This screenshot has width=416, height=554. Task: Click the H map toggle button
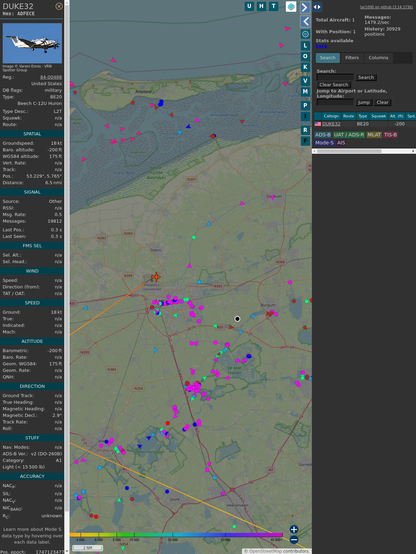coord(261,6)
